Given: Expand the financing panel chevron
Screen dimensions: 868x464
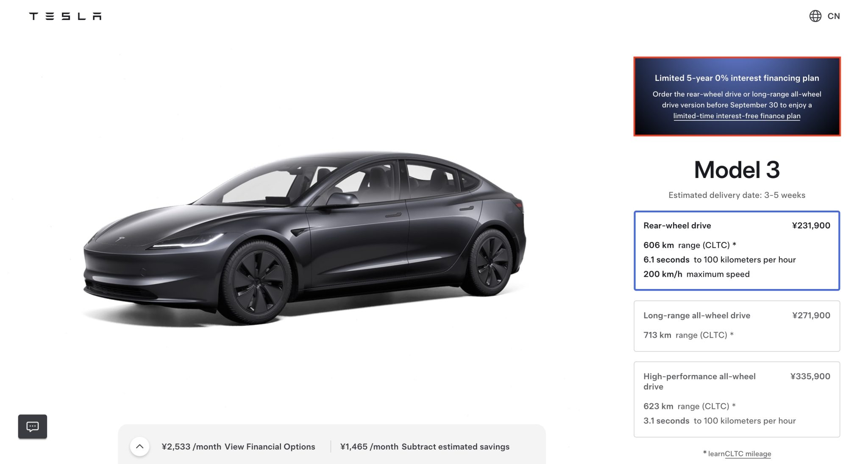Looking at the screenshot, I should click(139, 446).
